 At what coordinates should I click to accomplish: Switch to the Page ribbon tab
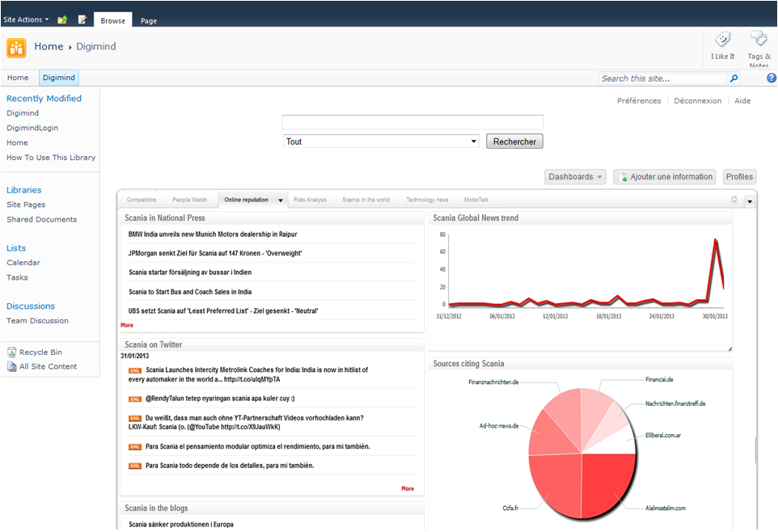coord(149,20)
